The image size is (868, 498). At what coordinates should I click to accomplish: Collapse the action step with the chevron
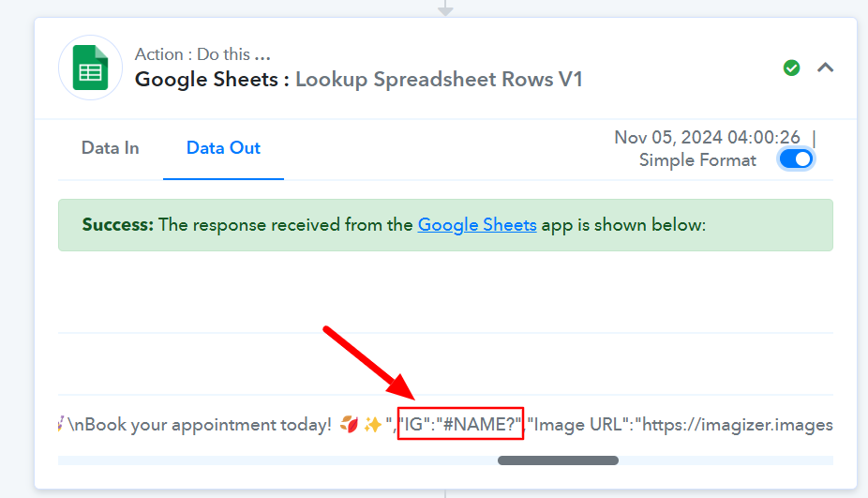pos(826,68)
